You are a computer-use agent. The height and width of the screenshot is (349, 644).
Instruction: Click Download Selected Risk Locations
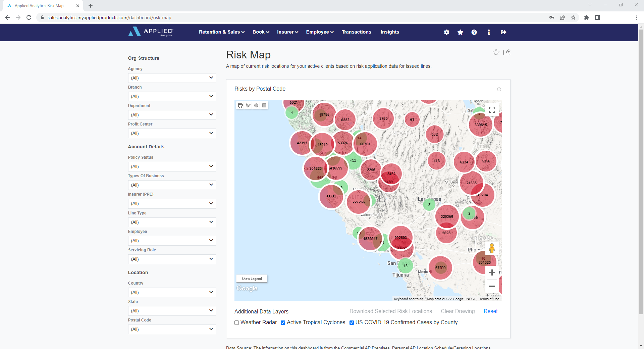(391, 311)
